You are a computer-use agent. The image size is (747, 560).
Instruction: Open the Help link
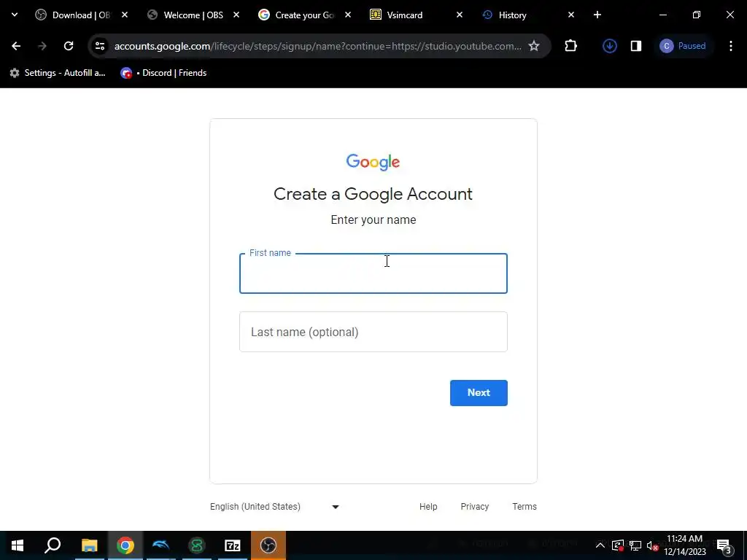(428, 507)
